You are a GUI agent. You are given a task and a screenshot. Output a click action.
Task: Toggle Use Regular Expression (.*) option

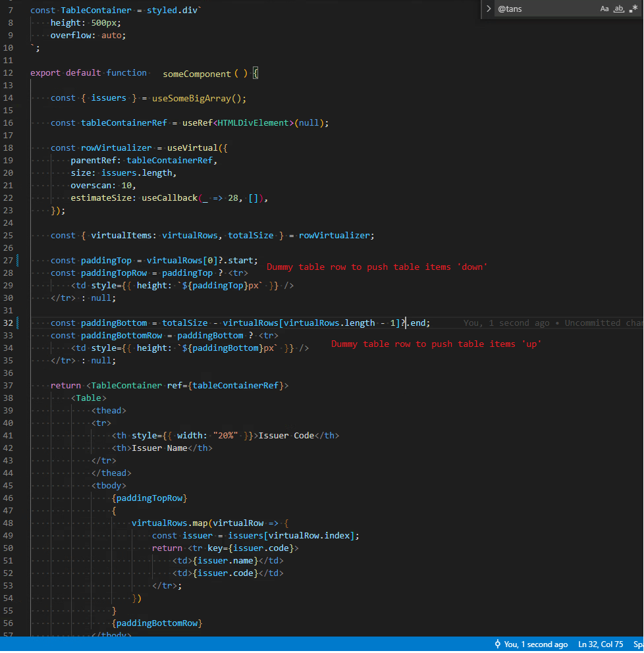[x=633, y=9]
